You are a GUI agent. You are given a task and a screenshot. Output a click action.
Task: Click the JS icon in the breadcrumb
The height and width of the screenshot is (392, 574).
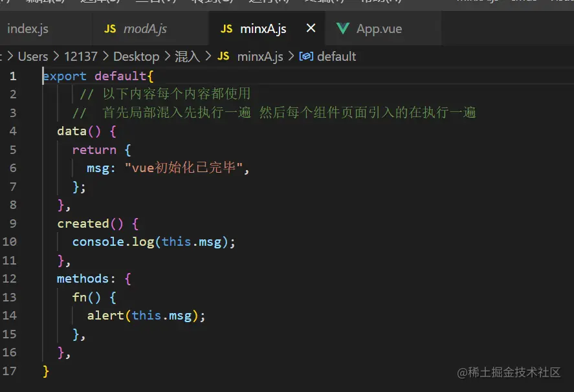(223, 56)
